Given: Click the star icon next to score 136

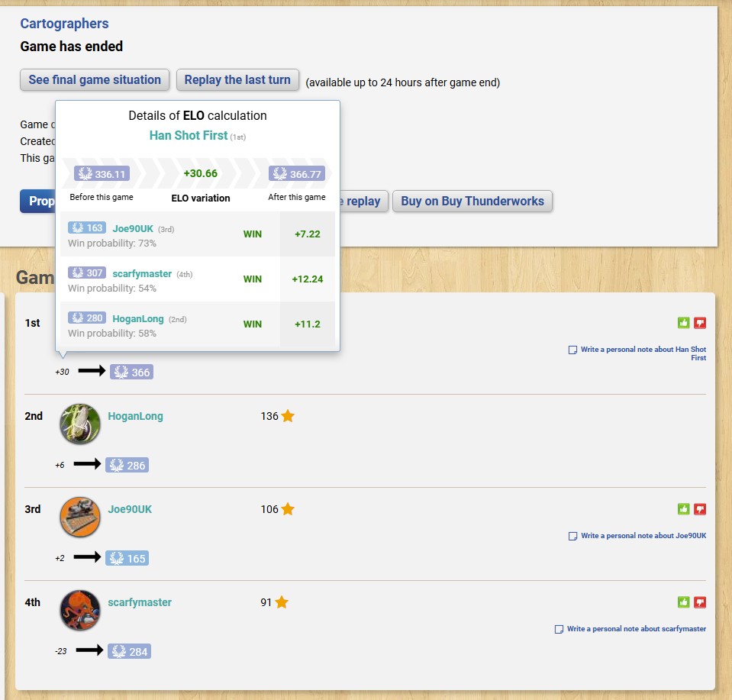Looking at the screenshot, I should click(x=288, y=415).
